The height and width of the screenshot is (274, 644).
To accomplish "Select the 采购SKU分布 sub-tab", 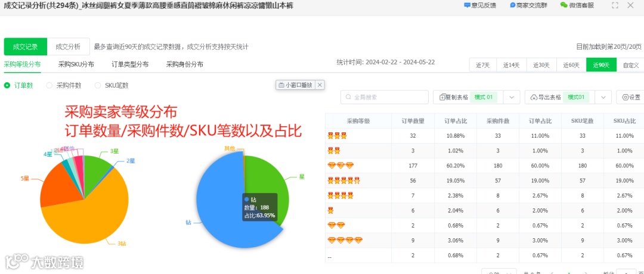I will pos(76,64).
